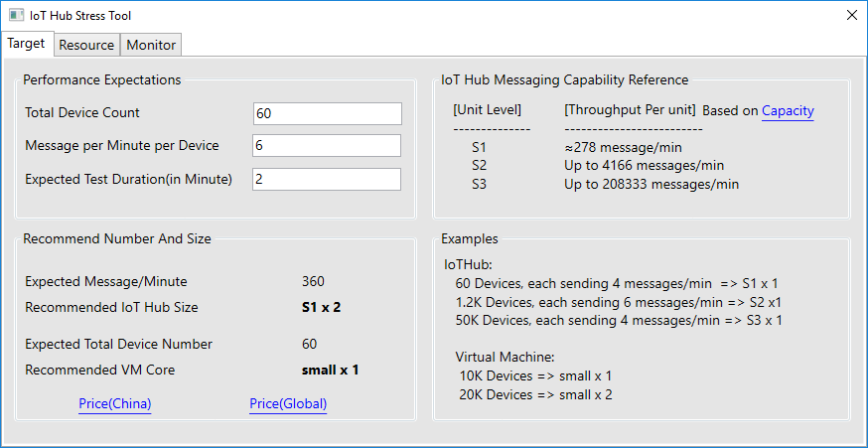This screenshot has height=448, width=868.
Task: Click the 'Expected Message/Minute' label
Action: pyautogui.click(x=106, y=282)
